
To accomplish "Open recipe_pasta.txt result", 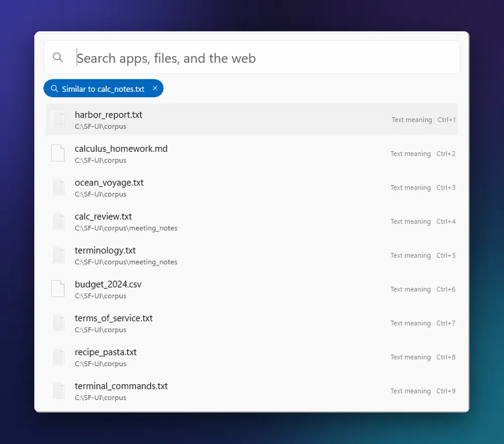I will pyautogui.click(x=251, y=357).
